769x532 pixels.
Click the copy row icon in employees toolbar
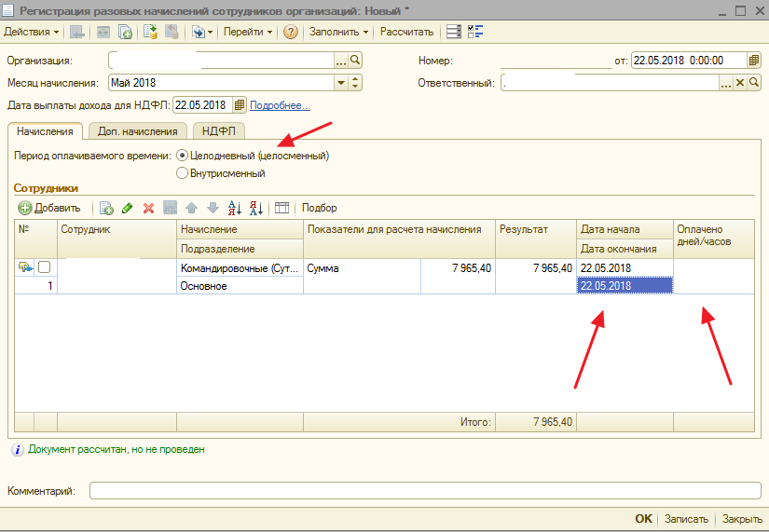[106, 208]
